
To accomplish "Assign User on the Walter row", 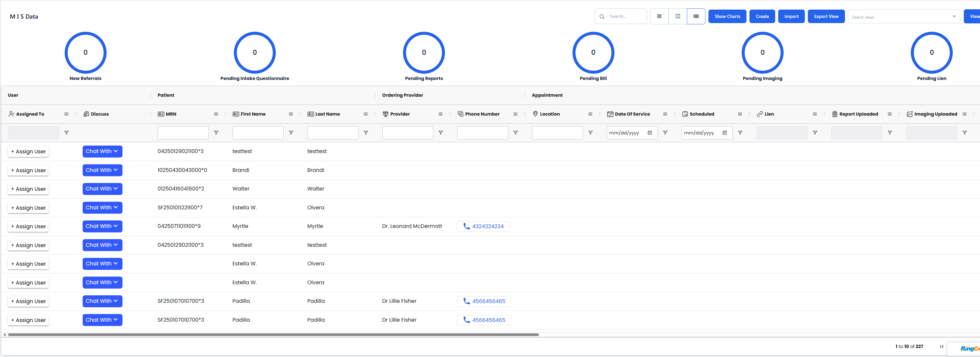I will [x=28, y=189].
